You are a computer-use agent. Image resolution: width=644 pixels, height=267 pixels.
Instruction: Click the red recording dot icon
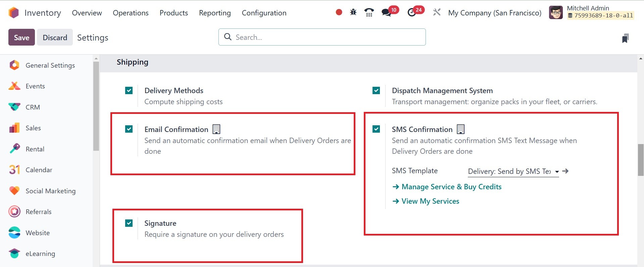pyautogui.click(x=339, y=12)
